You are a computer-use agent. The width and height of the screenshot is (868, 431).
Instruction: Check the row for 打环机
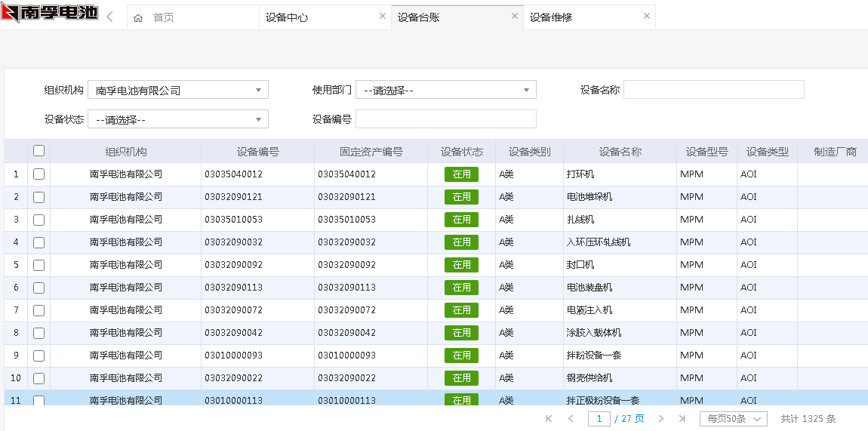click(38, 174)
